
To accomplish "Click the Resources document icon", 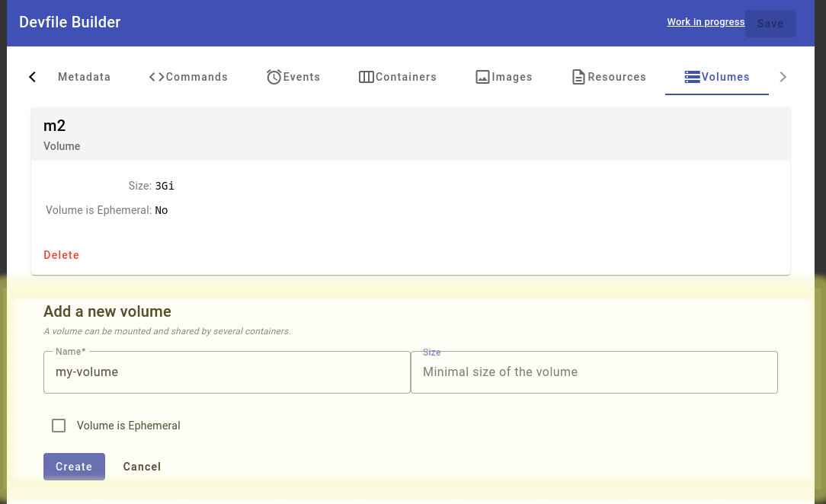I will tap(579, 77).
